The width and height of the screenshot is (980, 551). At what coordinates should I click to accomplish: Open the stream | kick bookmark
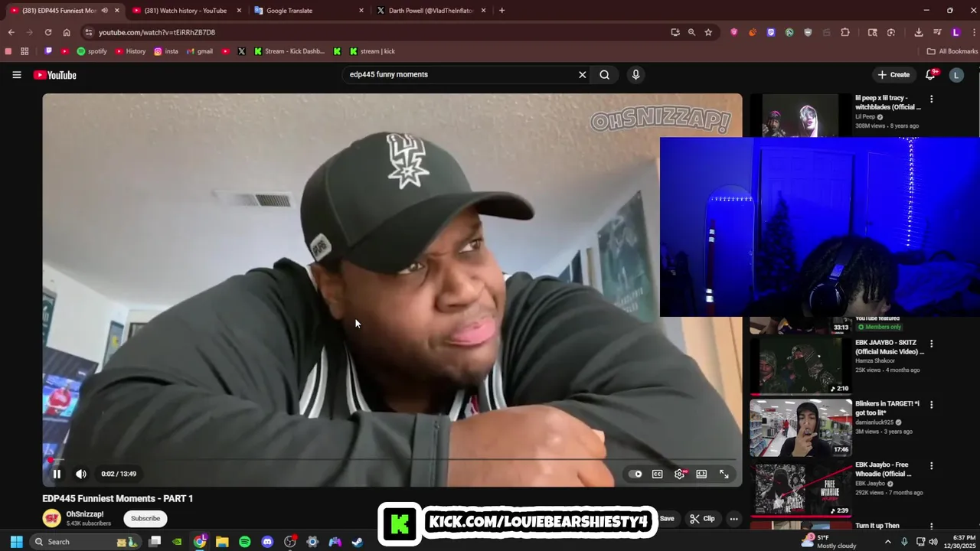(372, 51)
